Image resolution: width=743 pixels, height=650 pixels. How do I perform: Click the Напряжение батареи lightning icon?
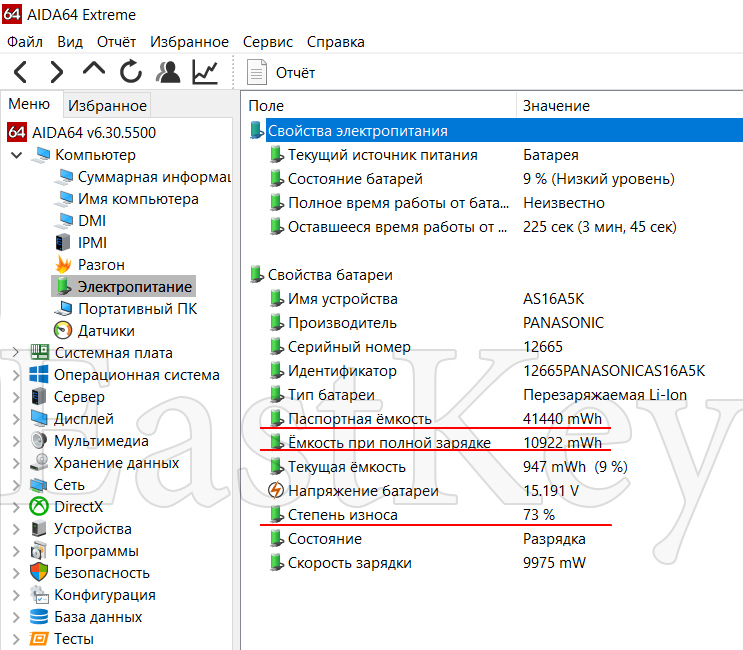(x=275, y=490)
